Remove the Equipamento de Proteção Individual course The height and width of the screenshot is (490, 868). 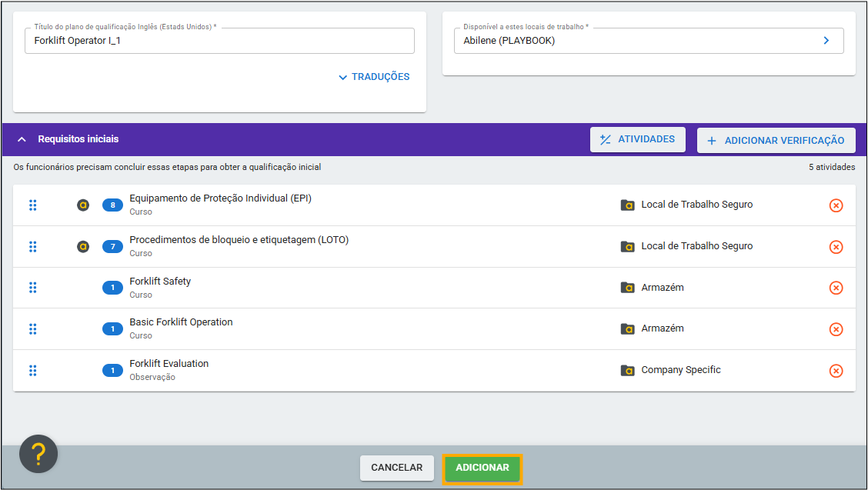pyautogui.click(x=836, y=205)
